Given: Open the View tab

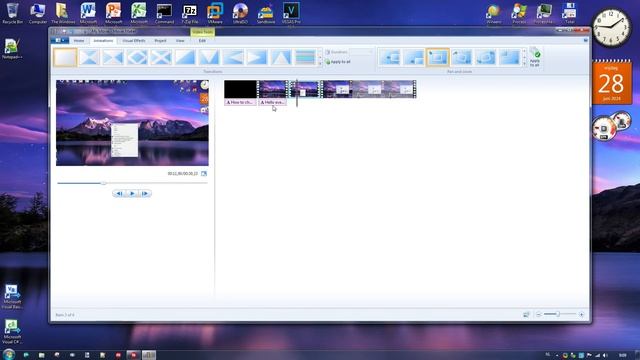Looking at the screenshot, I should [x=180, y=41].
